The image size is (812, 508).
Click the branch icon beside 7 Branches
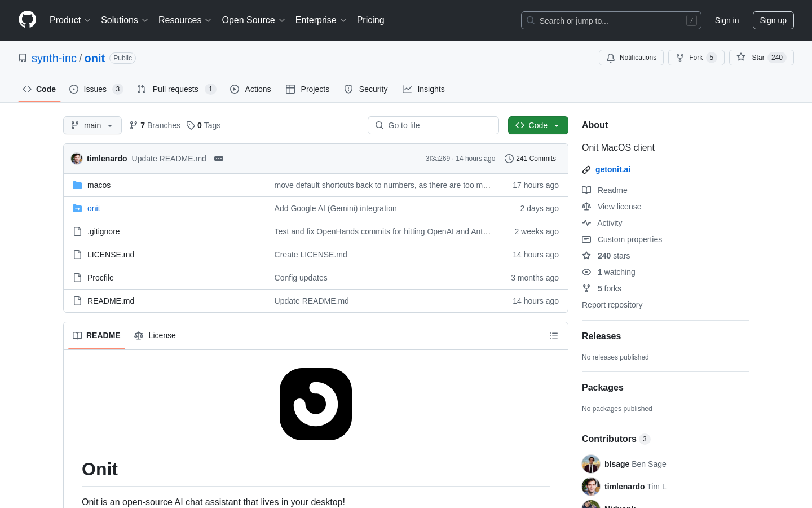(134, 125)
